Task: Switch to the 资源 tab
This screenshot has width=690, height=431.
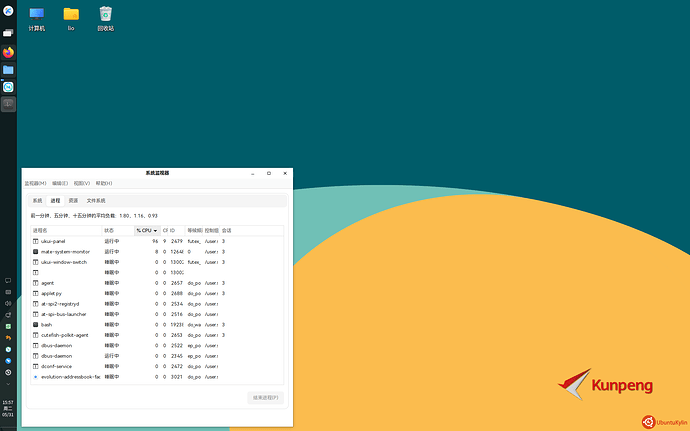Action: click(x=73, y=200)
